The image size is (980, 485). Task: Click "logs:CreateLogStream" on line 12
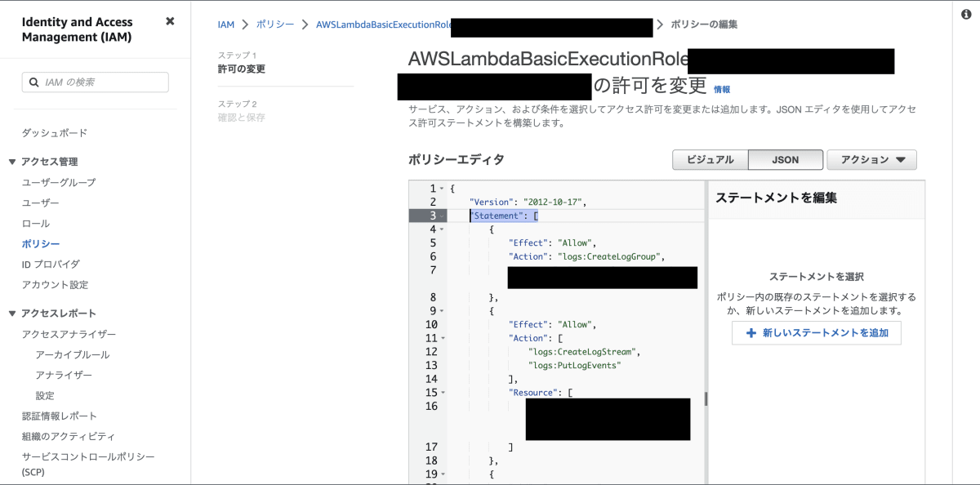coord(582,352)
